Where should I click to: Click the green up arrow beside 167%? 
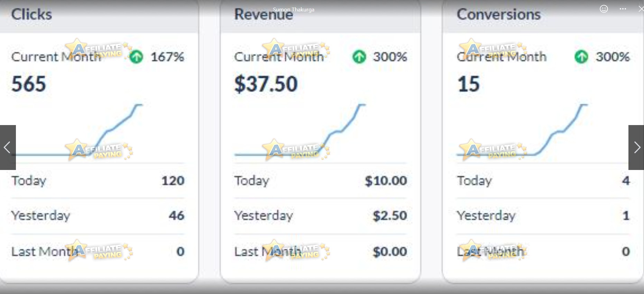(136, 57)
